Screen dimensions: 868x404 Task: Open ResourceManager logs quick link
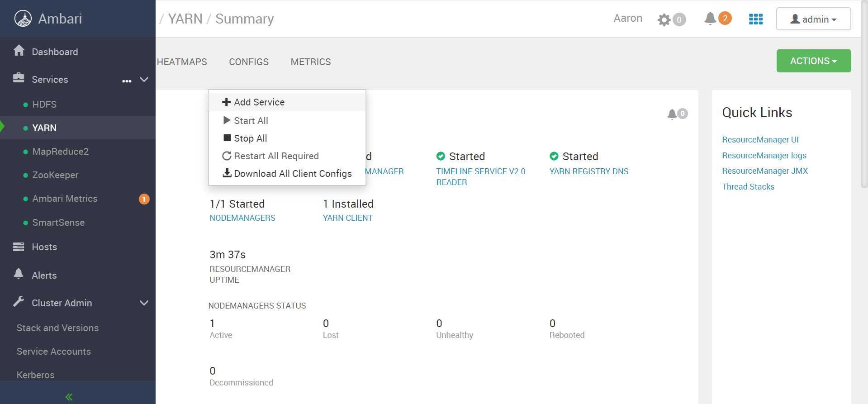point(764,156)
